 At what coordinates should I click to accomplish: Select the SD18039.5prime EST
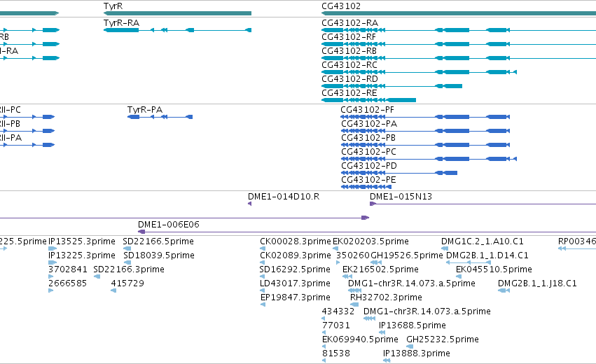pos(158,255)
